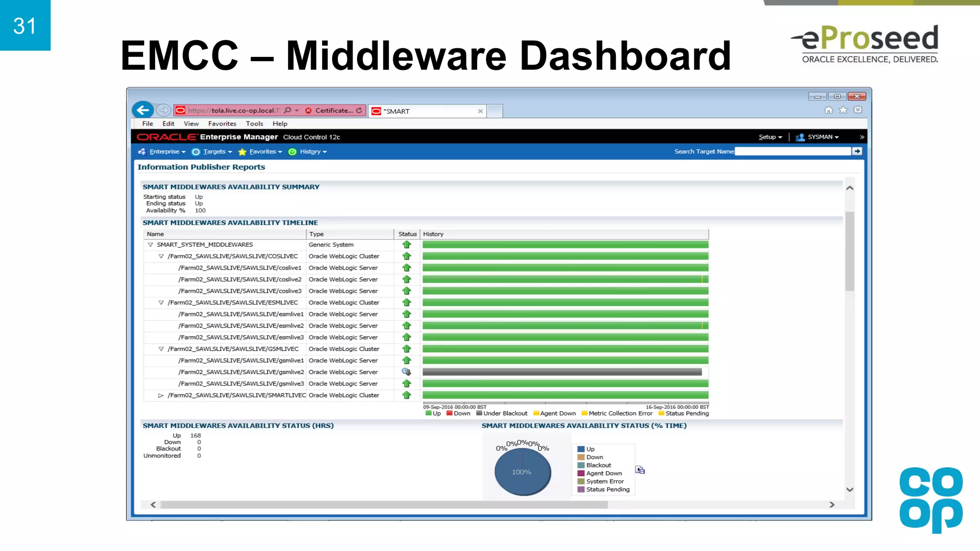The image size is (980, 551).
Task: Open the View menu
Action: coord(191,123)
